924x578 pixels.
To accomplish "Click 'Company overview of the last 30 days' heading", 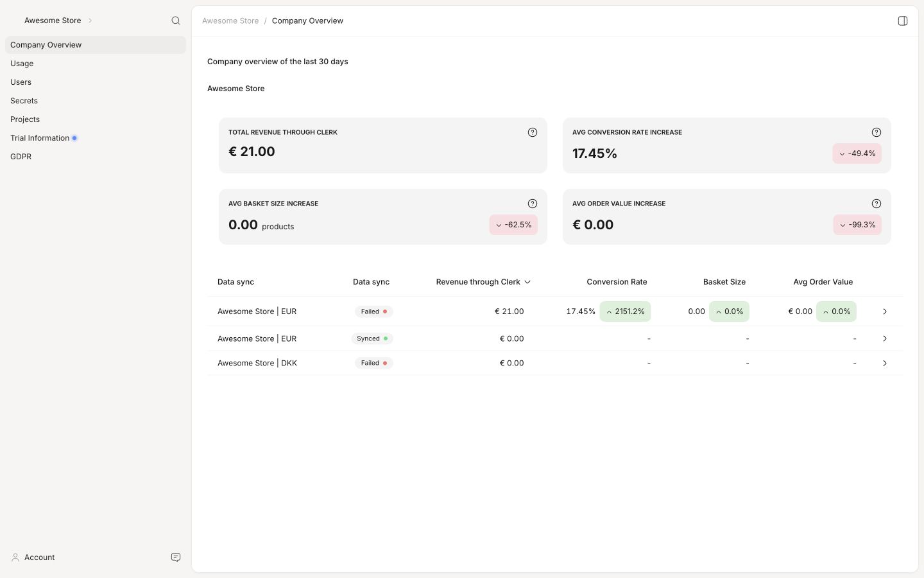I will [278, 62].
